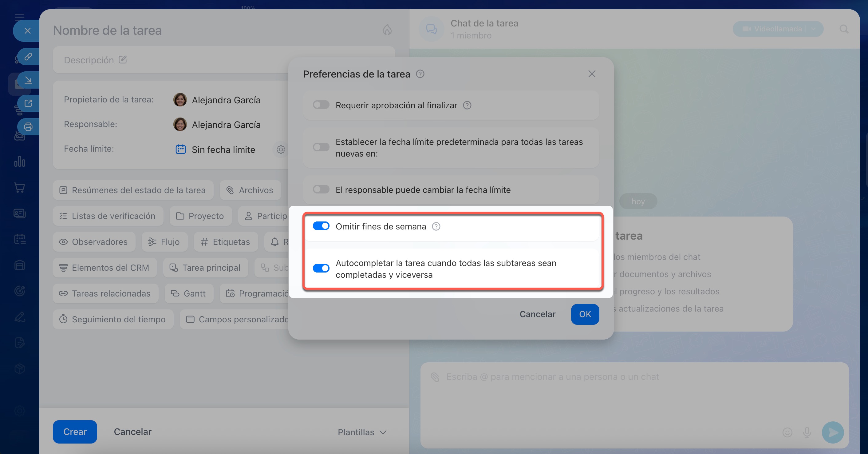
Task: Click the microphone icon in chat
Action: point(807,432)
